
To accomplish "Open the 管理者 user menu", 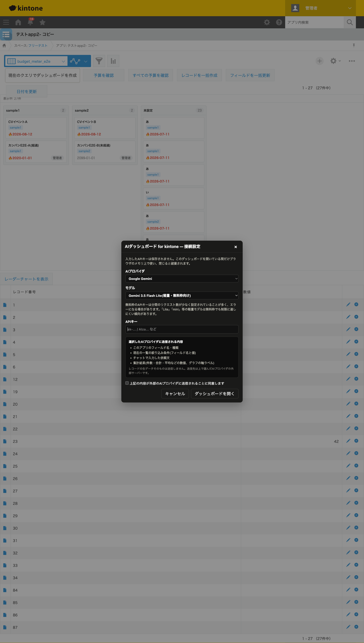I will click(x=321, y=8).
